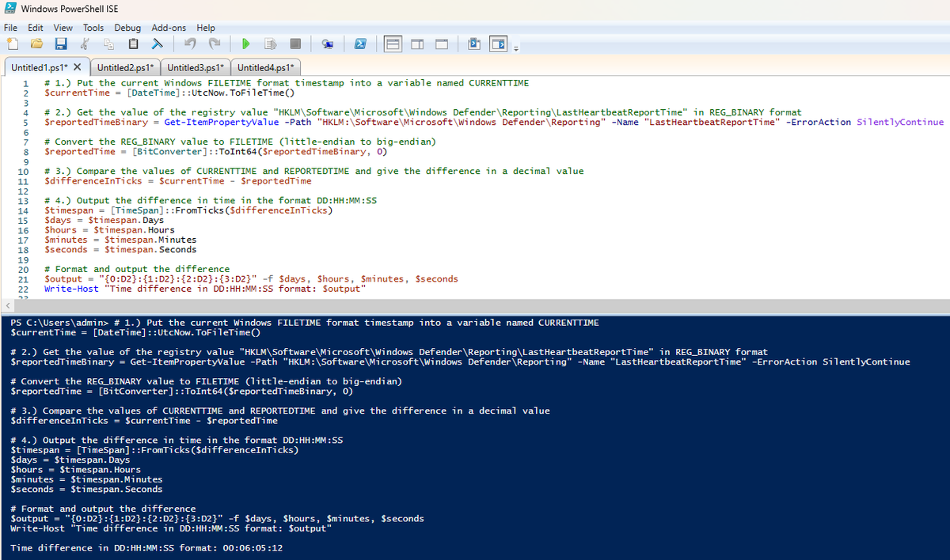
Task: Click the New script icon
Action: point(11,44)
